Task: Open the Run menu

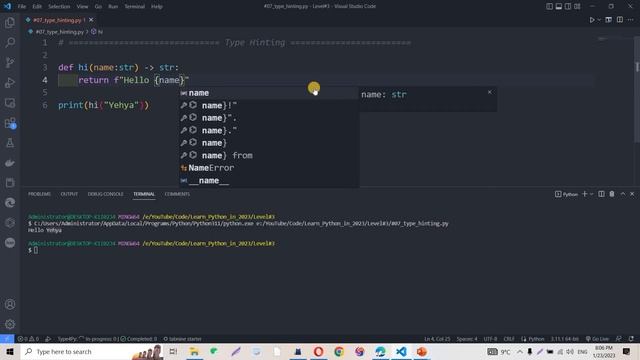Action: (113, 7)
